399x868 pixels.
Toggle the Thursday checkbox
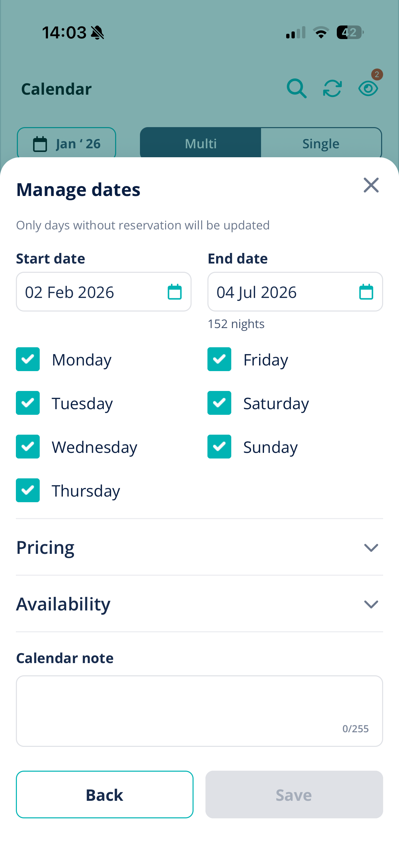(27, 490)
